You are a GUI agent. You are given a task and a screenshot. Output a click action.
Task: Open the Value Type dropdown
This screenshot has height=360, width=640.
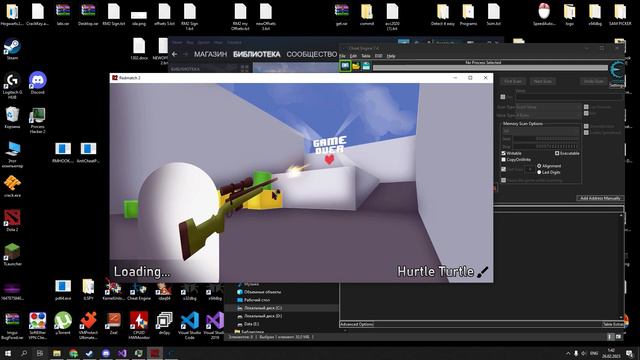click(x=548, y=116)
